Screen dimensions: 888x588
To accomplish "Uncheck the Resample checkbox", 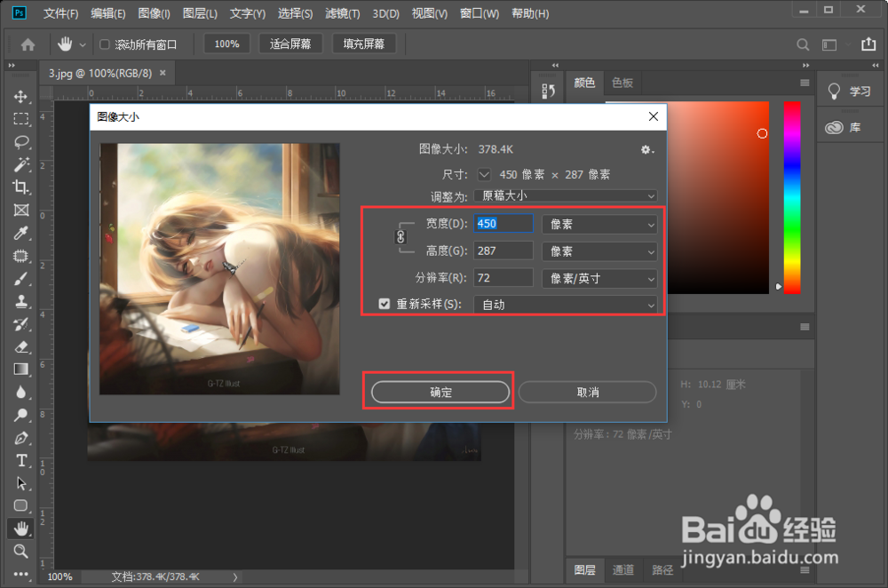I will tap(385, 304).
